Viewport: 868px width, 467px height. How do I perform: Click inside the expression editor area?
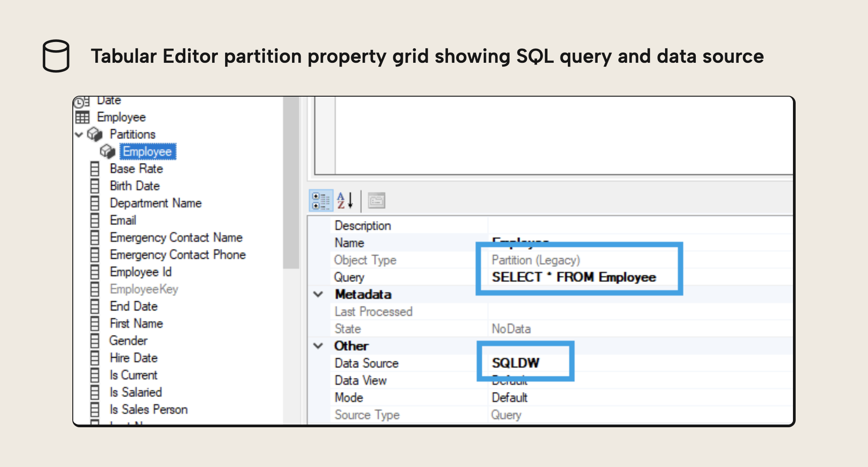pyautogui.click(x=564, y=135)
